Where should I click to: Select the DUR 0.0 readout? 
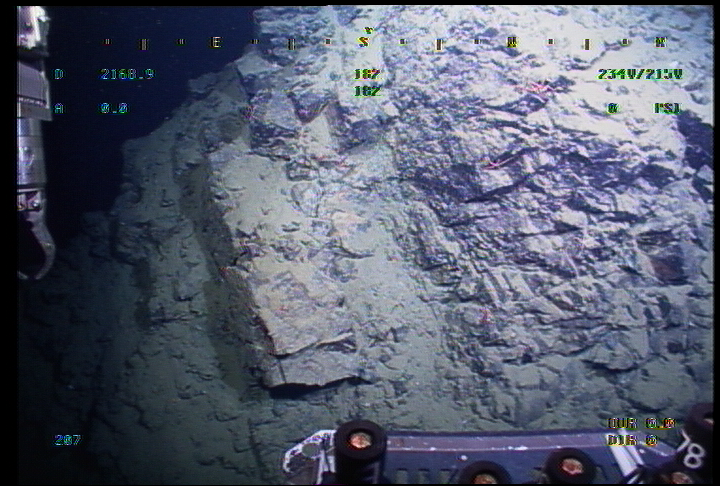640,423
